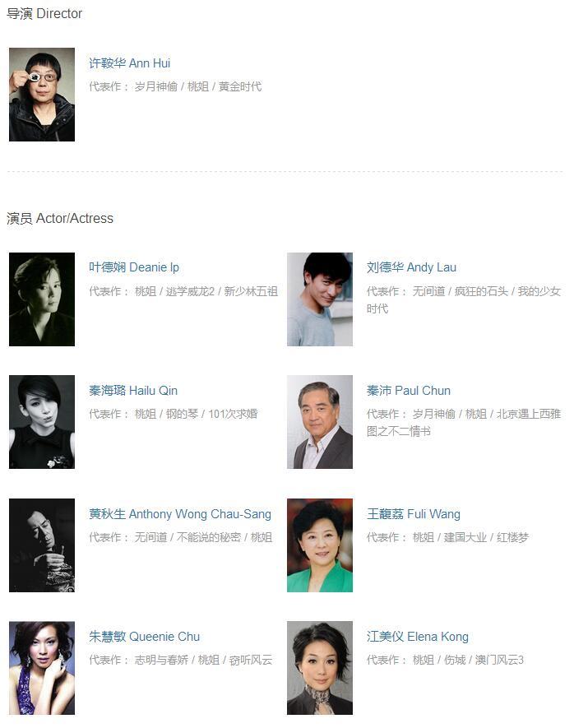Image resolution: width=574 pixels, height=728 pixels.
Task: Open Deanie Ip's portrait thumbnail
Action: 42,299
